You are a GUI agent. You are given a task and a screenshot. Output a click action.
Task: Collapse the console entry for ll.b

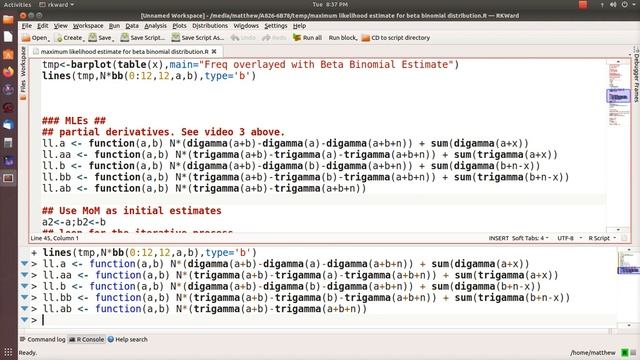point(24,286)
